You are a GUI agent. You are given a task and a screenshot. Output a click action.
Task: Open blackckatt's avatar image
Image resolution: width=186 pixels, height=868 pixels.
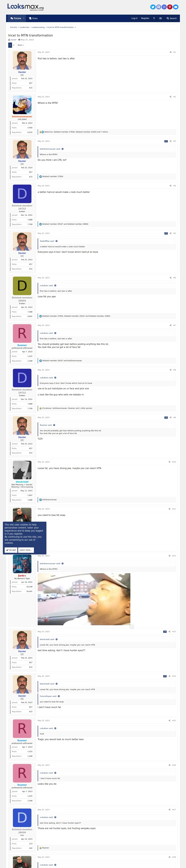22,470
